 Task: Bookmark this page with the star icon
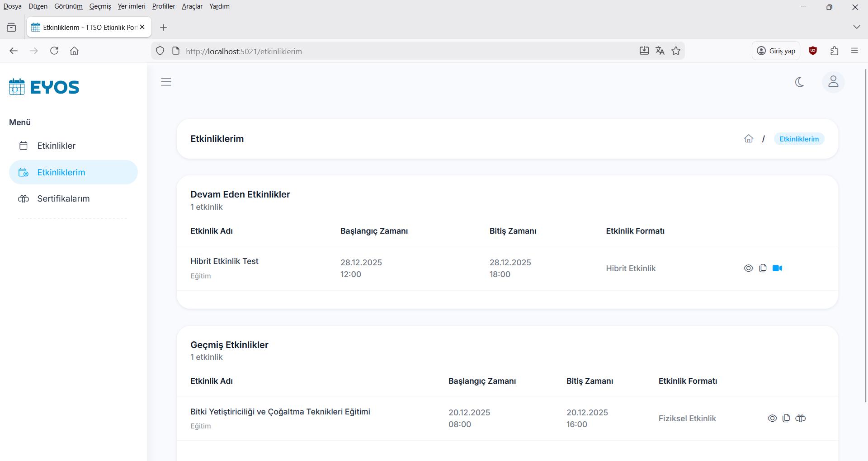[x=676, y=51]
